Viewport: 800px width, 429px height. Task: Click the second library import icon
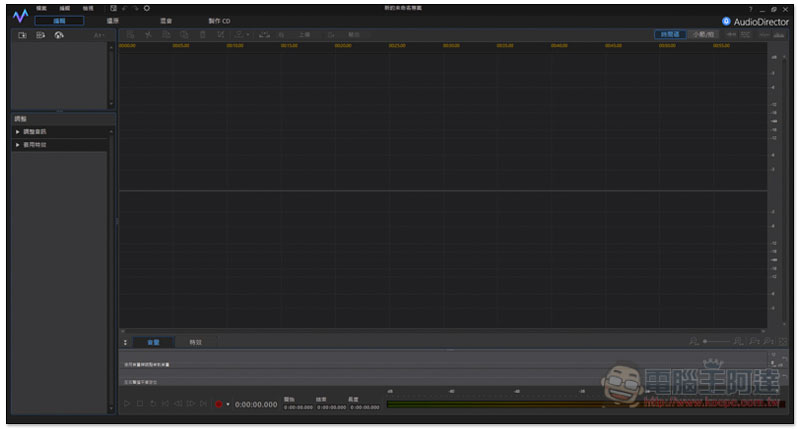(41, 35)
